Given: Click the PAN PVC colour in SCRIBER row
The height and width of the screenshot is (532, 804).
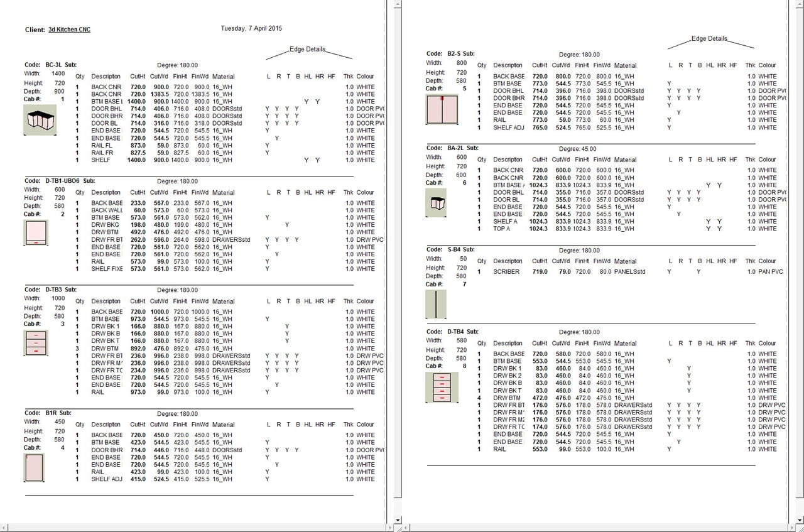Looking at the screenshot, I should point(771,272).
